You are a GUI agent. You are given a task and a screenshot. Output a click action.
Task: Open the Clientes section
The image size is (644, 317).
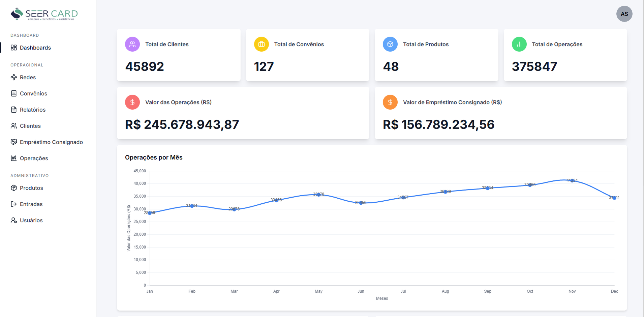click(30, 126)
